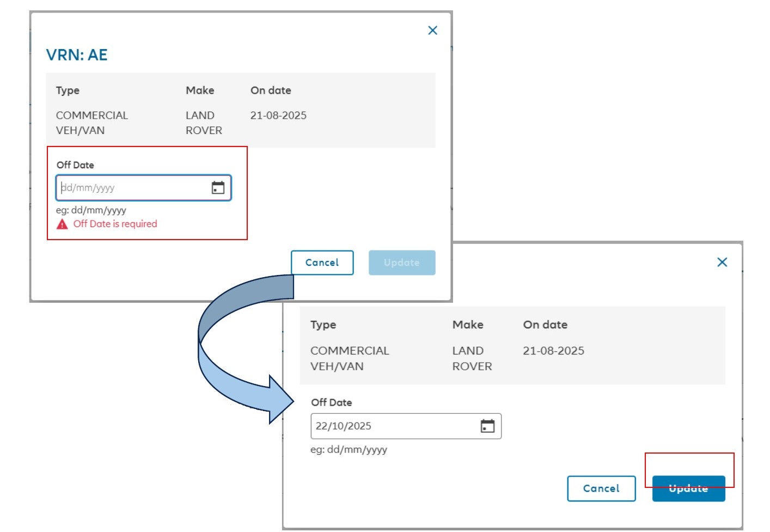The width and height of the screenshot is (770, 532).
Task: Select the 'Off Date is required' error message
Action: (x=115, y=224)
